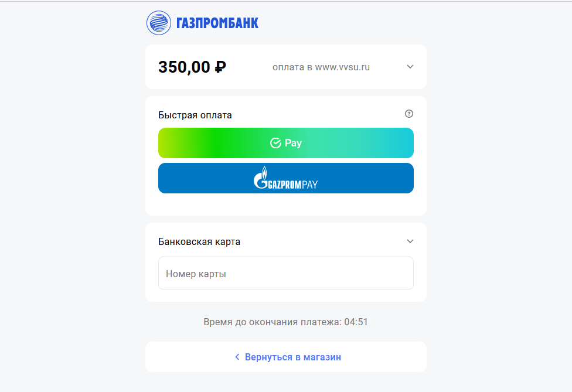Select the Банковская карта section heading
This screenshot has width=572, height=392.
(199, 241)
